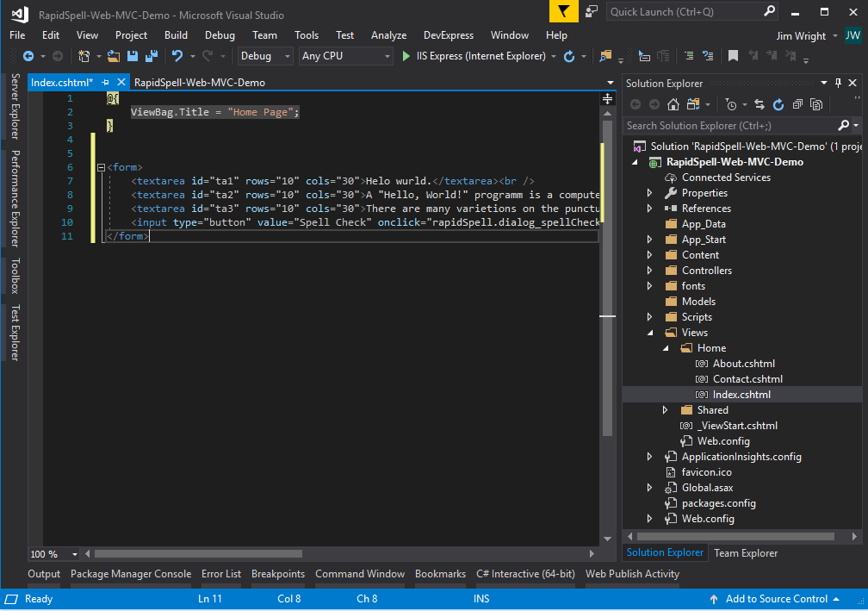Toggle bookmark icon in the toolbar
The width and height of the screenshot is (868, 611).
pos(733,56)
